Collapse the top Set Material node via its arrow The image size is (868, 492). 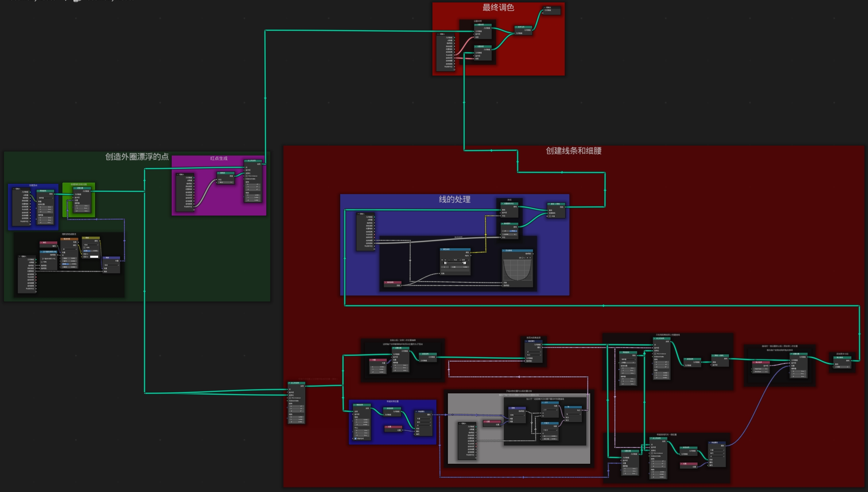coord(476,25)
